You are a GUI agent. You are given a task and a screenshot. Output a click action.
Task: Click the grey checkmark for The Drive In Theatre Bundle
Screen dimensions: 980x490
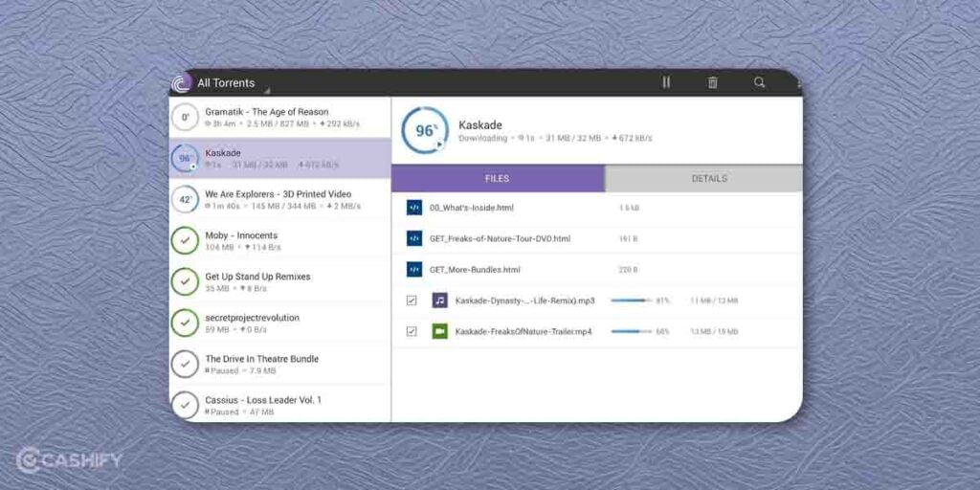click(x=185, y=365)
